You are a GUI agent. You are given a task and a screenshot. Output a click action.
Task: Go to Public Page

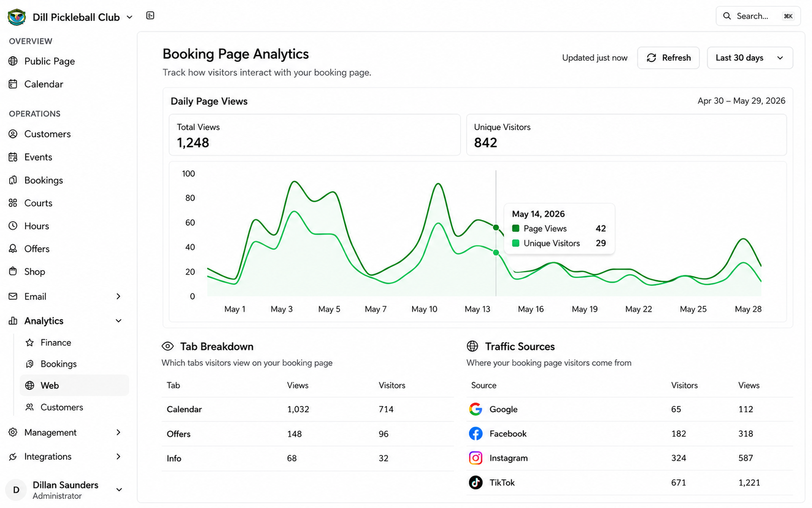coord(50,61)
